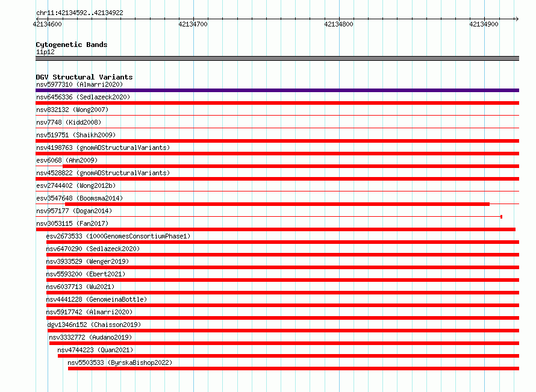Viewport: 536px width, 392px height.
Task: Select esv2744402 (Wong2012b) label
Action: point(76,185)
